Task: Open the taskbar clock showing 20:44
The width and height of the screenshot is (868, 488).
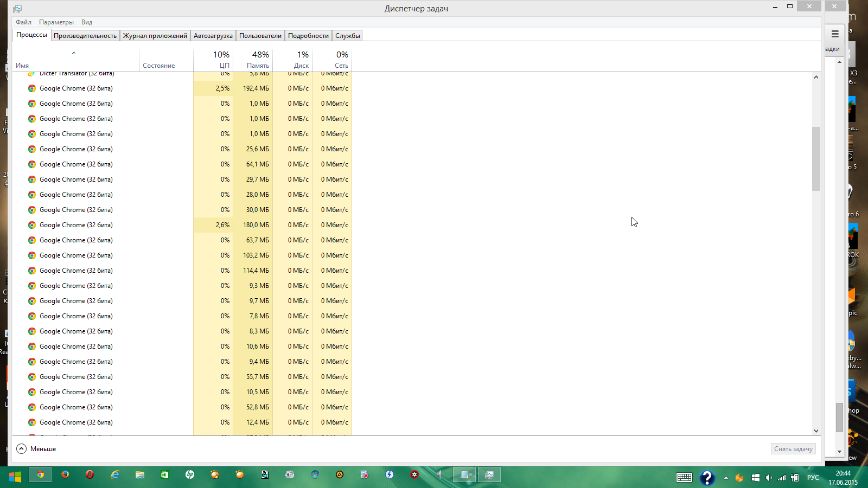Action: coord(843,478)
